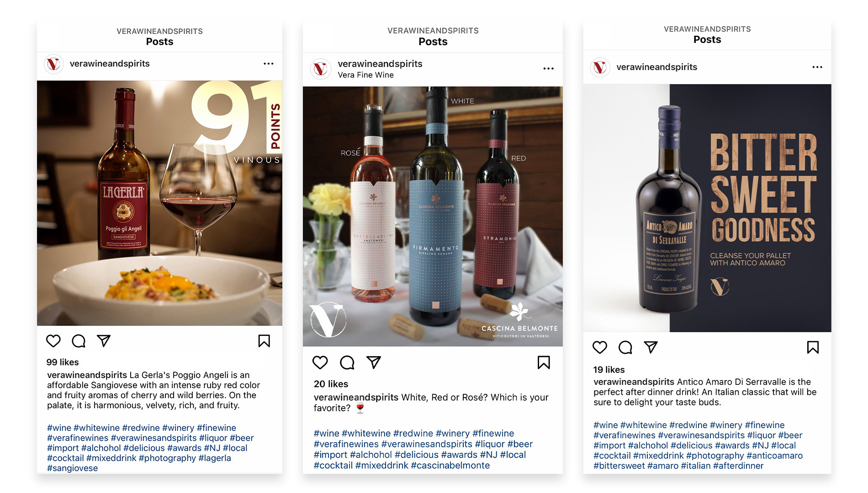Image resolution: width=868 pixels, height=493 pixels.
Task: Like the La Gerla 99-likes post
Action: point(53,341)
